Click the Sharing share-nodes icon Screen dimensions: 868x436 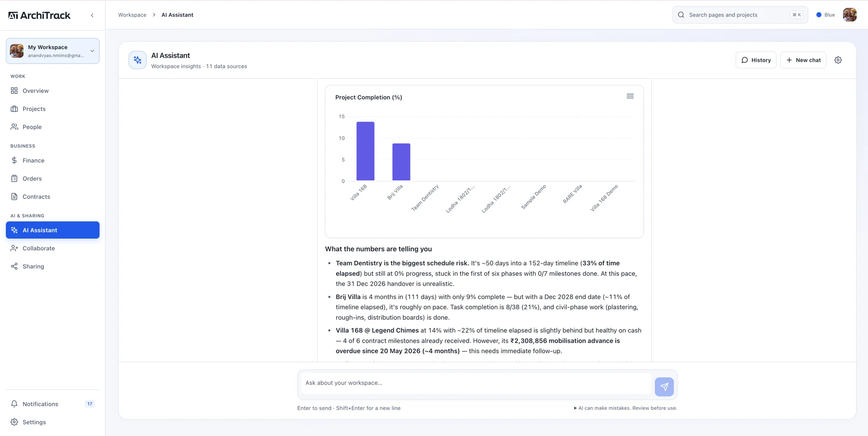[14, 266]
